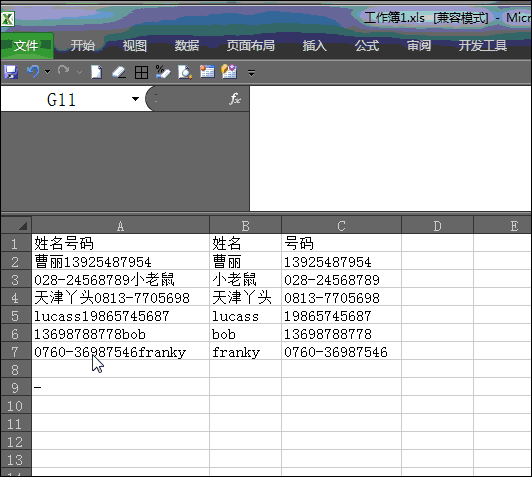532x477 pixels.
Task: Select column A header
Action: coord(120,226)
